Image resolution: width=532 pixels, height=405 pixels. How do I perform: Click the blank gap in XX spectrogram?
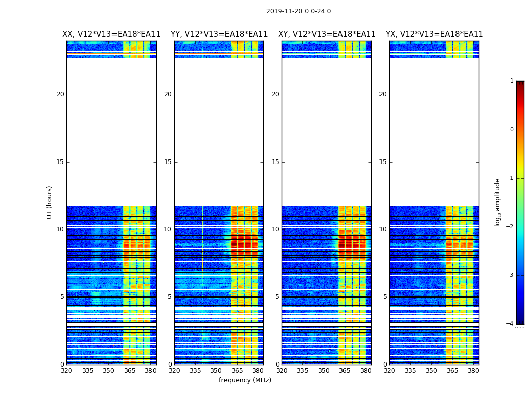click(111, 131)
